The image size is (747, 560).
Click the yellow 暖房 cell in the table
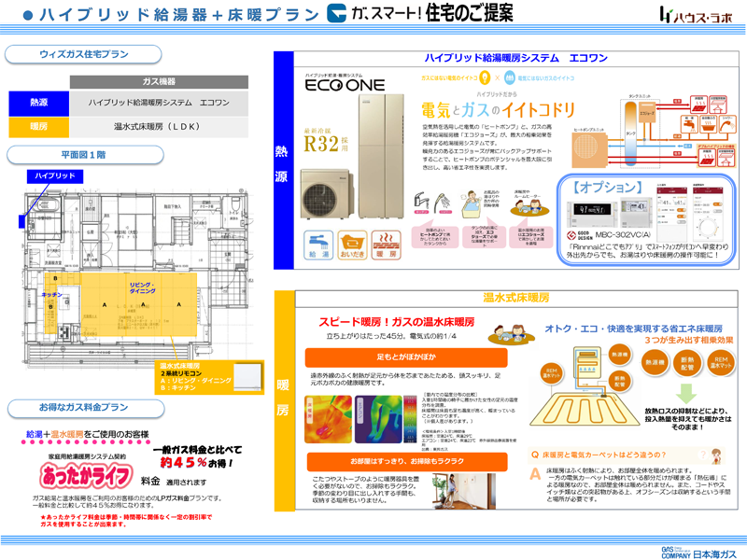(38, 127)
